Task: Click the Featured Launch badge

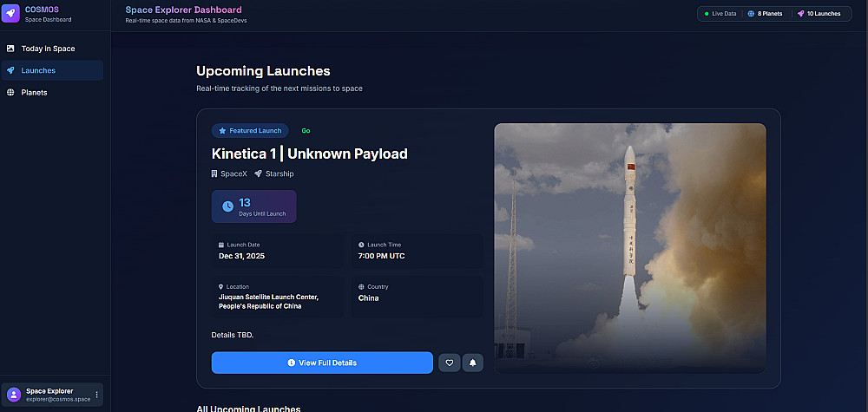Action: 250,131
